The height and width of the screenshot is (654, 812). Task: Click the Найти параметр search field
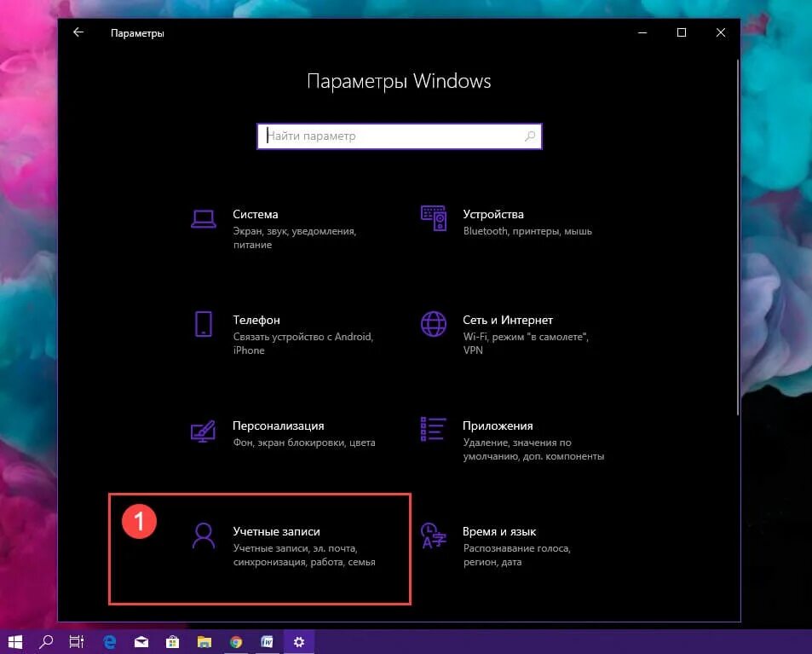[x=400, y=136]
